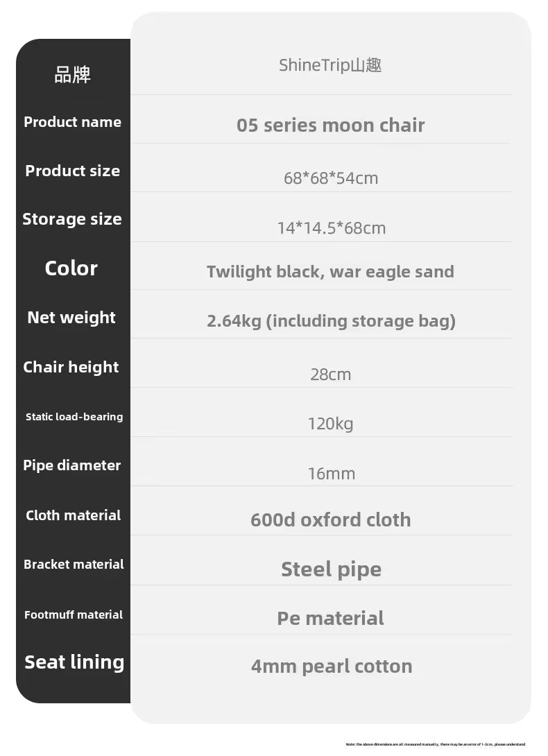548x756 pixels.
Task: Click the ShineTrip brand name text
Action: [330, 65]
